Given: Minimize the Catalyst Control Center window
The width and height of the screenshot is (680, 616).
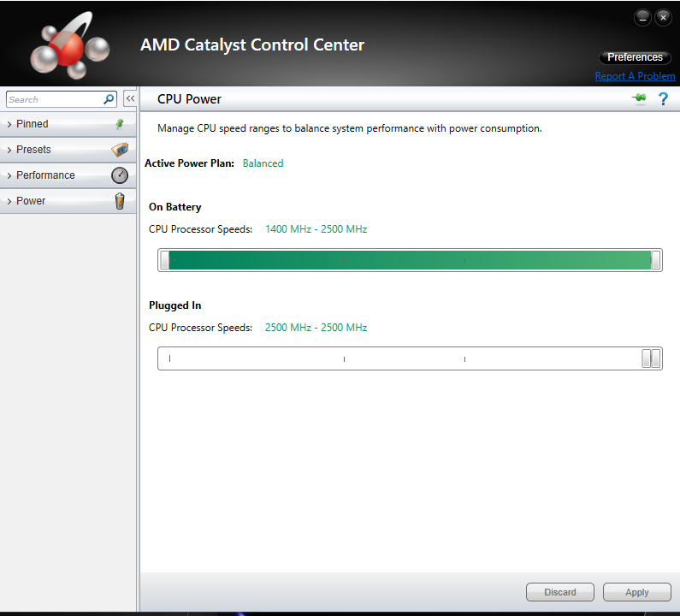Looking at the screenshot, I should click(642, 18).
